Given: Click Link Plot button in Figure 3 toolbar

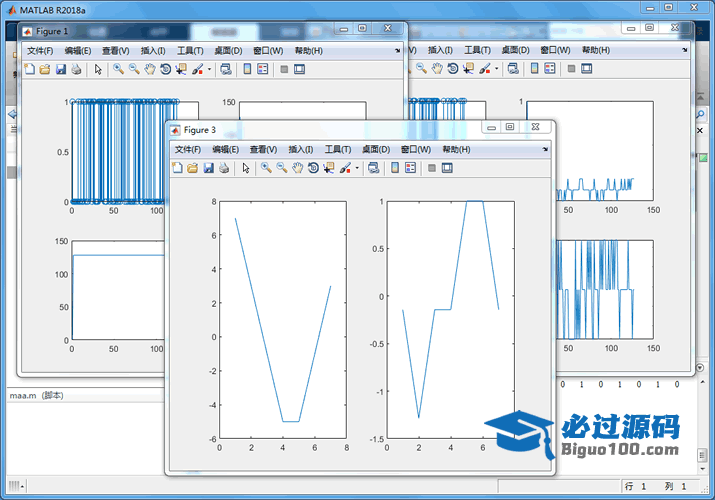Looking at the screenshot, I should point(373,168).
